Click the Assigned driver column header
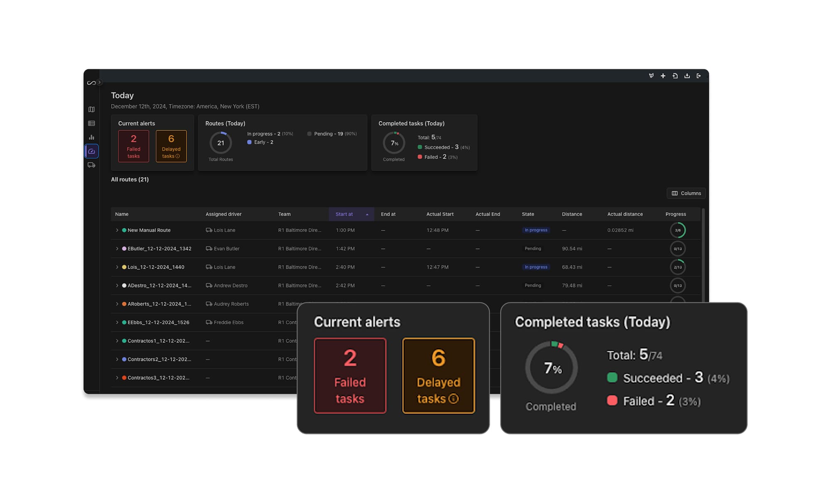The height and width of the screenshot is (504, 831). pyautogui.click(x=223, y=214)
